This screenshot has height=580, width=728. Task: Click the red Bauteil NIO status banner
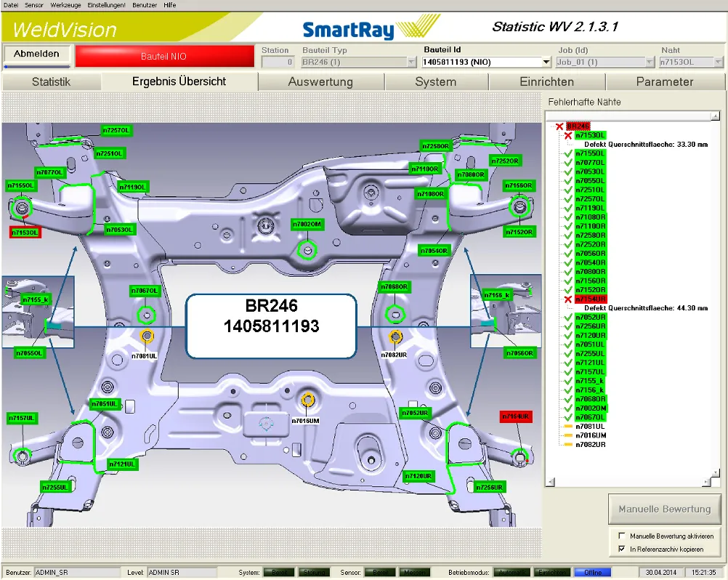[x=164, y=56]
